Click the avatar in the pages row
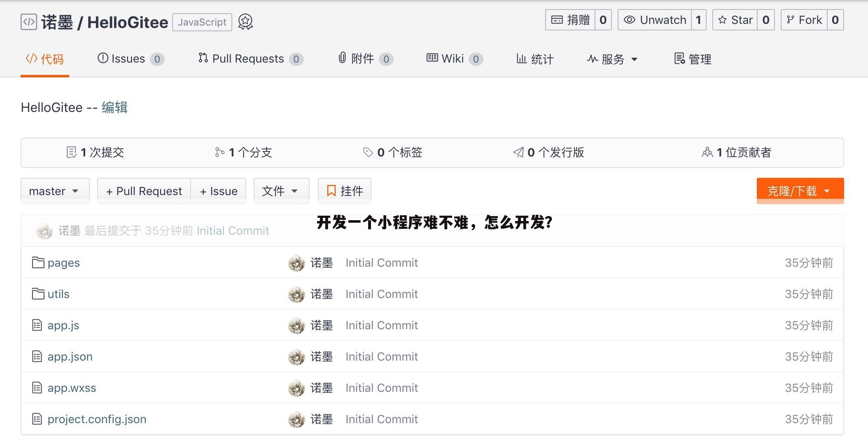This screenshot has height=447, width=868. coord(296,263)
